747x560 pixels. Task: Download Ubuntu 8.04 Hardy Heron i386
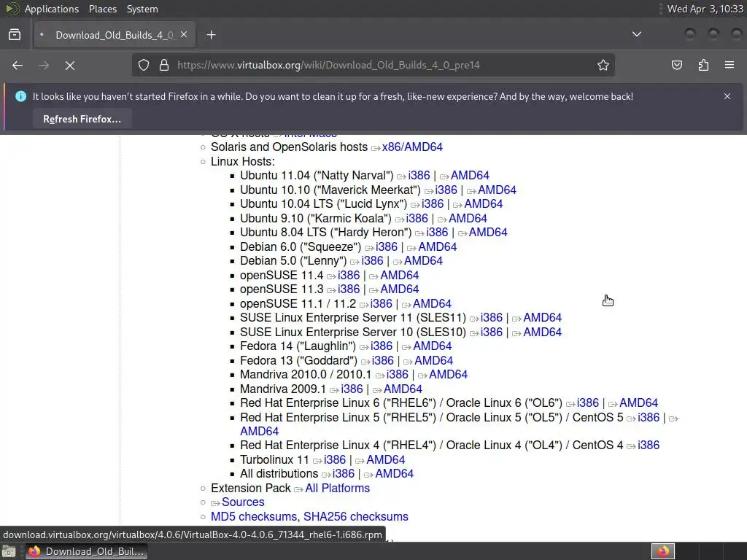[437, 232]
